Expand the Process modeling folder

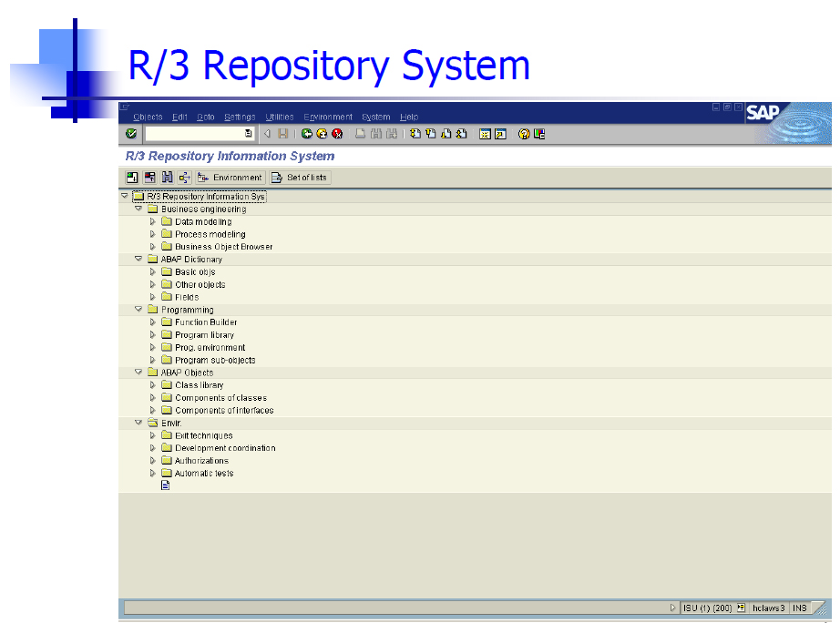(x=153, y=234)
